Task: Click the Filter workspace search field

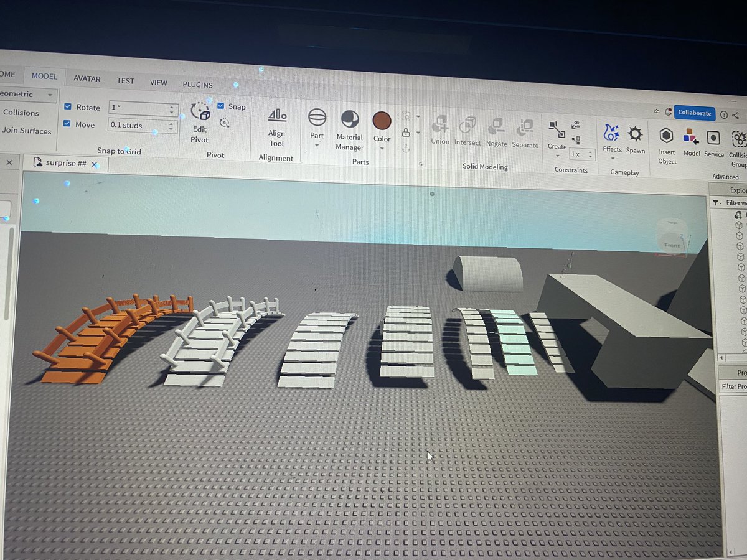Action: click(x=735, y=203)
